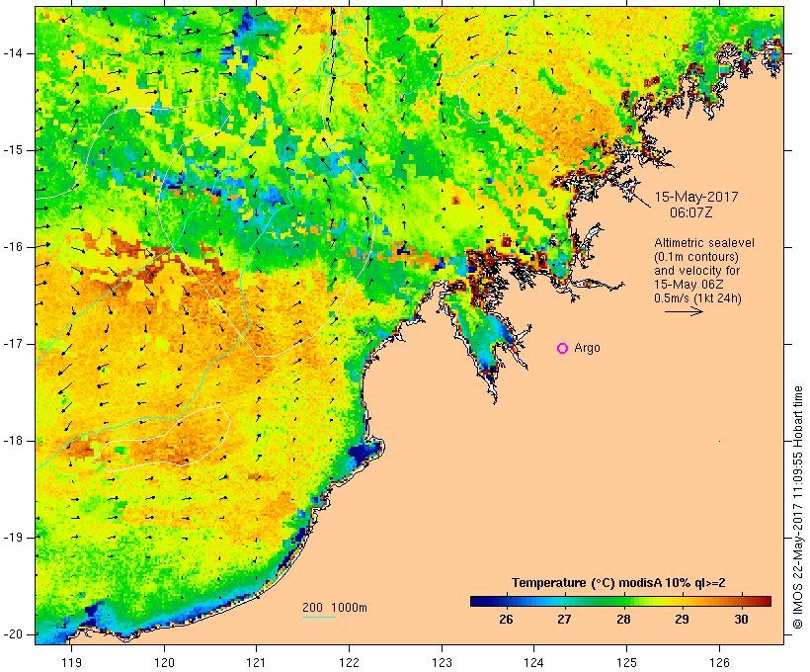Click the colorbar label 29
This screenshot has width=810, height=672.
tap(682, 620)
